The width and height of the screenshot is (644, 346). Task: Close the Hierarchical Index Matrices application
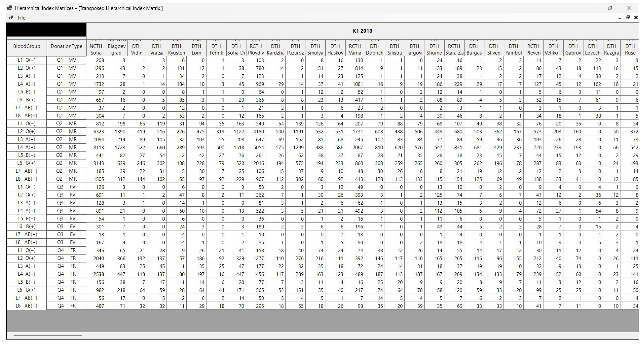(x=629, y=8)
